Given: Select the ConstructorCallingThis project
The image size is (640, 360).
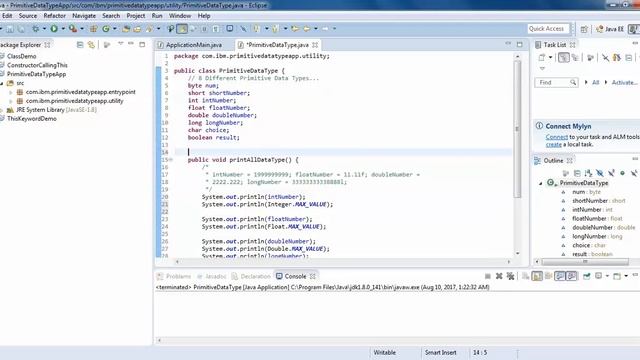Looking at the screenshot, I should point(37,65).
